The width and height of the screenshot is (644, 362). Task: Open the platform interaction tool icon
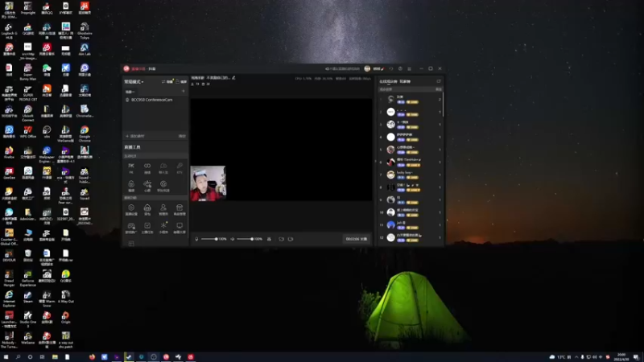tap(163, 186)
